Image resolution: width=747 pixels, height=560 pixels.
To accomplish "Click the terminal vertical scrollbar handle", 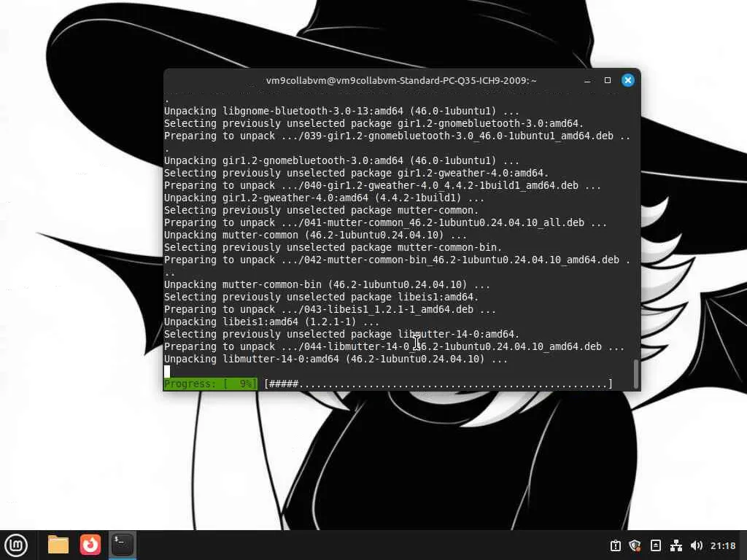I will [635, 374].
